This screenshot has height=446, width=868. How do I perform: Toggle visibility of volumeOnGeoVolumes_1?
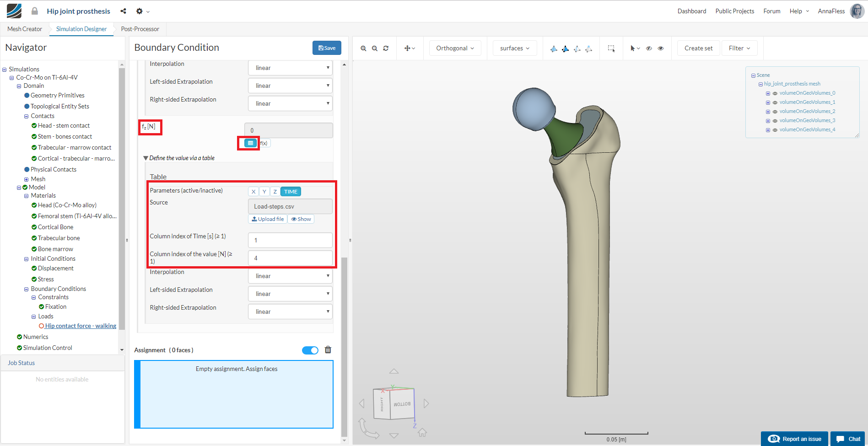coord(775,102)
